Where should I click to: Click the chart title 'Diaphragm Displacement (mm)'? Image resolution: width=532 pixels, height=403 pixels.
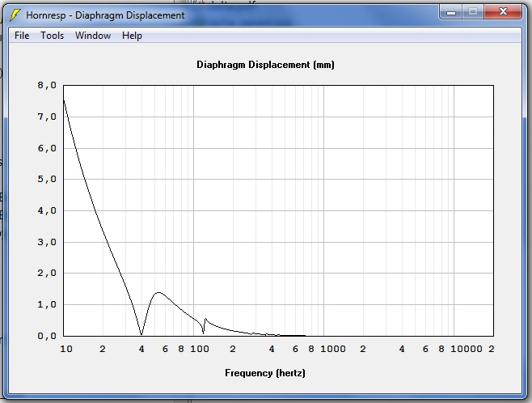pyautogui.click(x=265, y=65)
